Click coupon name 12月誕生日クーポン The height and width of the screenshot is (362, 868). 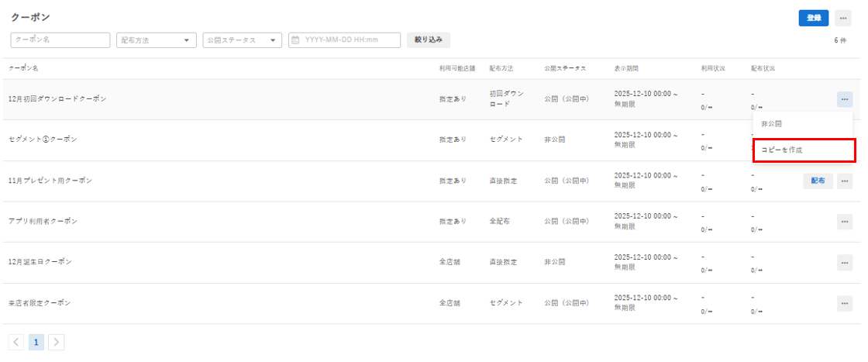[x=40, y=262]
